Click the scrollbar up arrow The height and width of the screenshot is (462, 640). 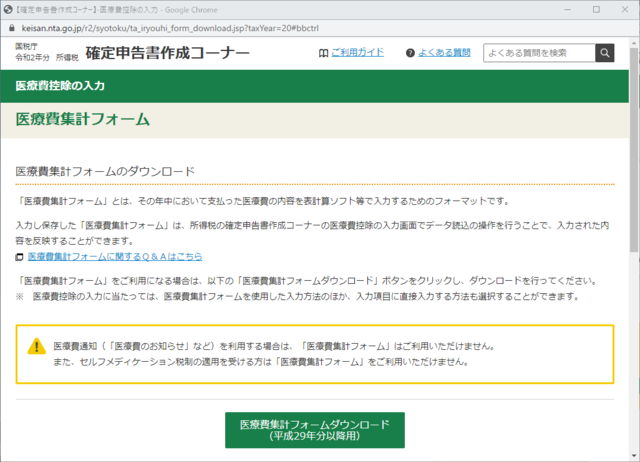(634, 42)
